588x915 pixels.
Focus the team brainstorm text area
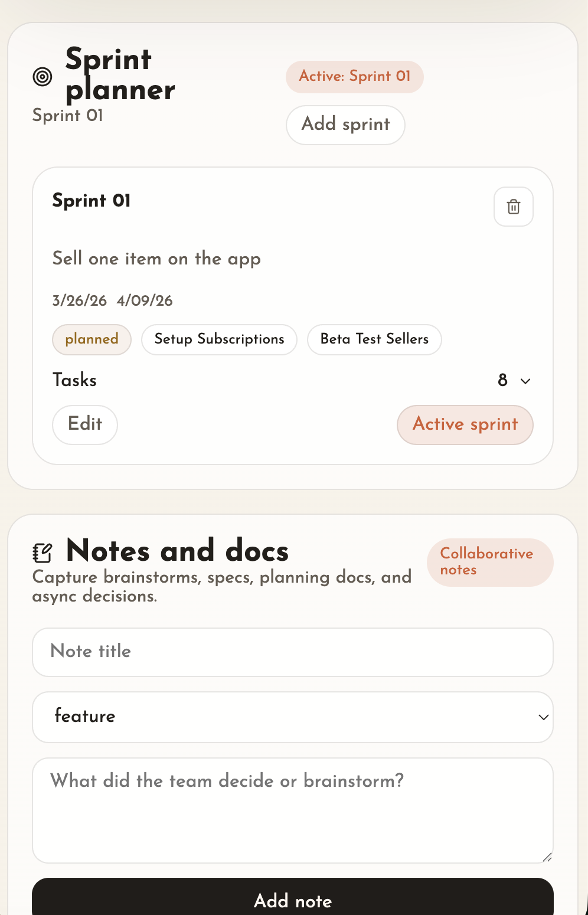pos(292,810)
